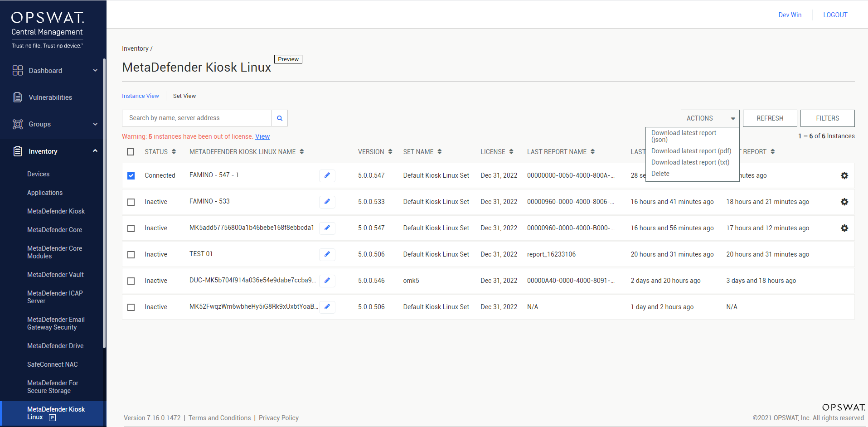Click the Dashboard grid icon in sidebar
The image size is (868, 427).
pyautogui.click(x=18, y=70)
